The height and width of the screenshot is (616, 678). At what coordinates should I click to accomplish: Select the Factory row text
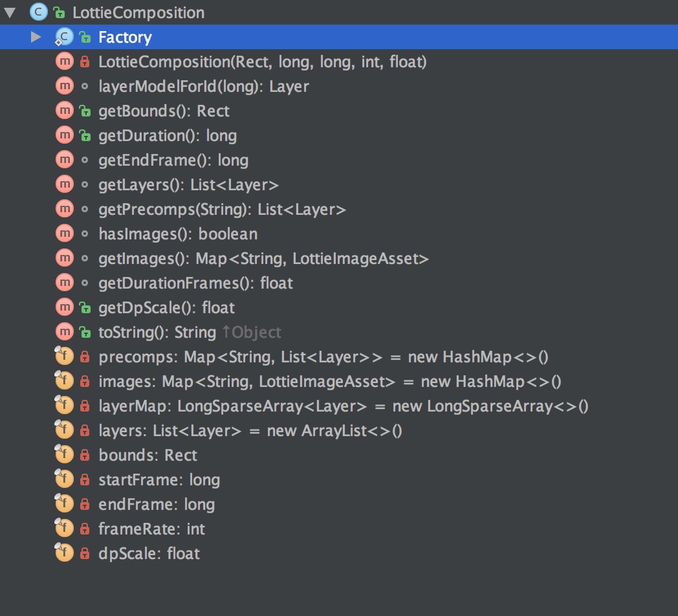(x=125, y=37)
